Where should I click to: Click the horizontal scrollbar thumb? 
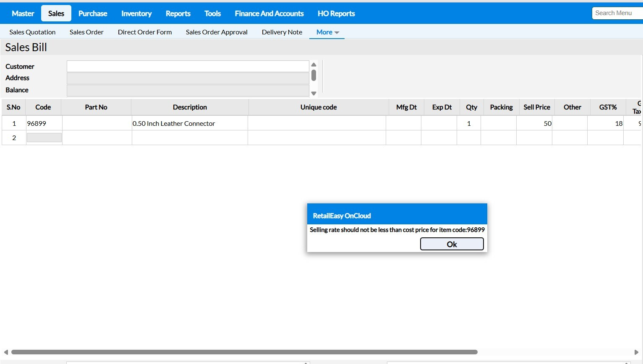pos(244,352)
